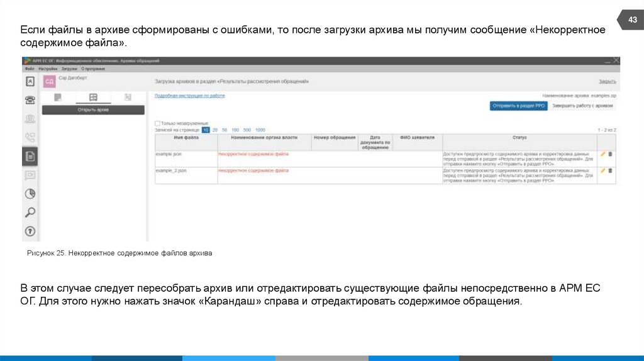The width and height of the screenshot is (644, 361).
Task: Edit example_2.json row with pencil icon
Action: 603,170
